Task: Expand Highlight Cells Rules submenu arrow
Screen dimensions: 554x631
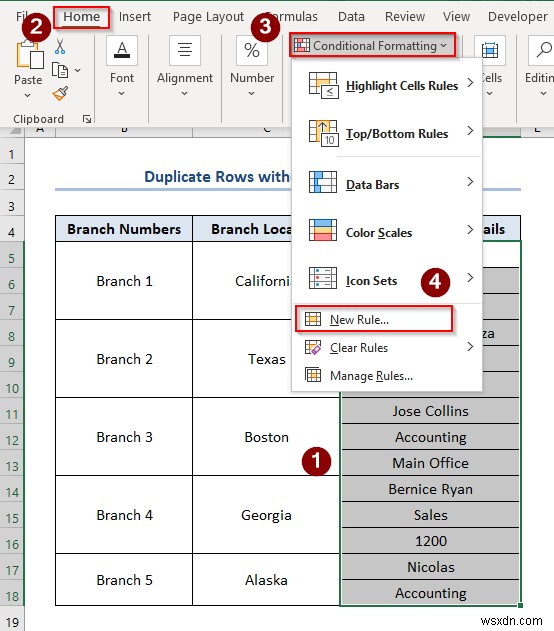Action: tap(470, 82)
